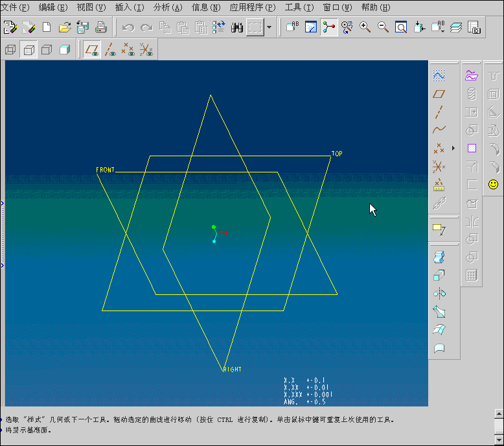Click the Print icon
Screen dimensions: 504x446
pyautogui.click(x=101, y=27)
